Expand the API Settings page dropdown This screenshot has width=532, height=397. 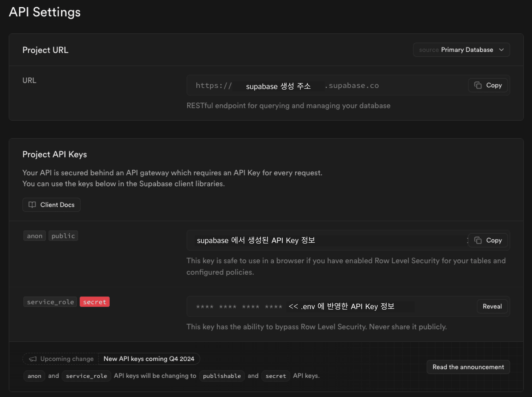[461, 49]
